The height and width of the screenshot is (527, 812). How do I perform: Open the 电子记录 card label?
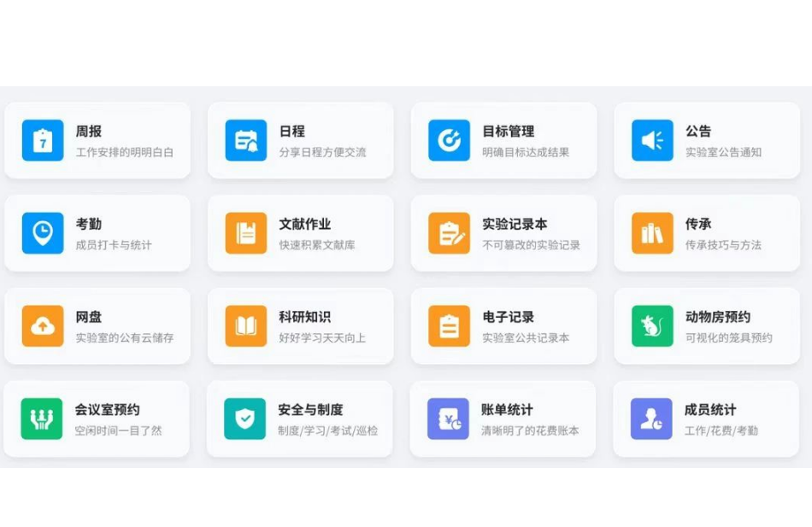click(508, 317)
